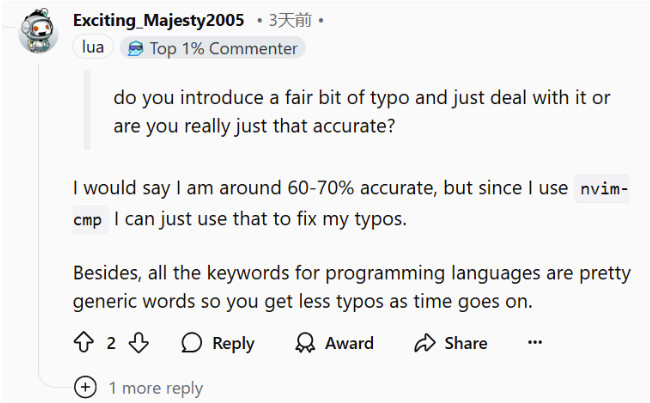The width and height of the screenshot is (650, 403).
Task: Downvote this comment with the down arrow
Action: click(x=138, y=342)
